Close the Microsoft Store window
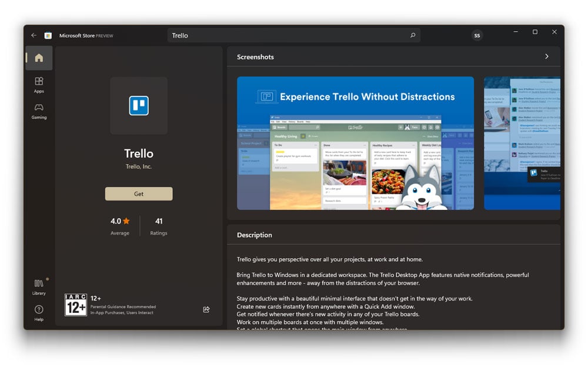The width and height of the screenshot is (588, 367). (554, 32)
